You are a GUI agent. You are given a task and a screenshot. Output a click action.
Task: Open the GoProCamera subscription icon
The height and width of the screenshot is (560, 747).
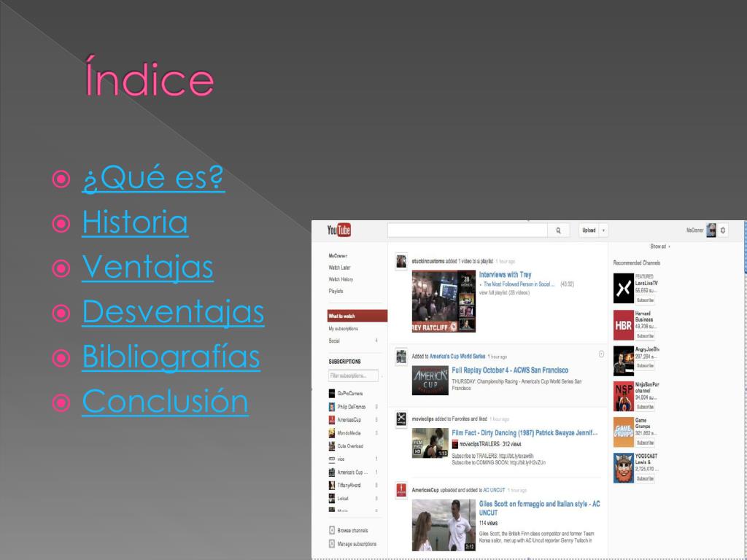click(332, 393)
